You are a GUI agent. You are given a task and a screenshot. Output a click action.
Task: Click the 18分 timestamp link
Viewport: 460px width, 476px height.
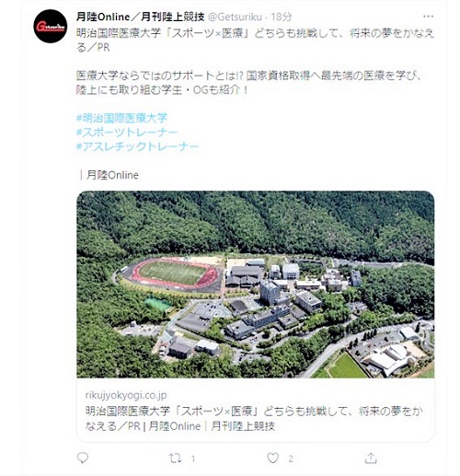pyautogui.click(x=282, y=17)
